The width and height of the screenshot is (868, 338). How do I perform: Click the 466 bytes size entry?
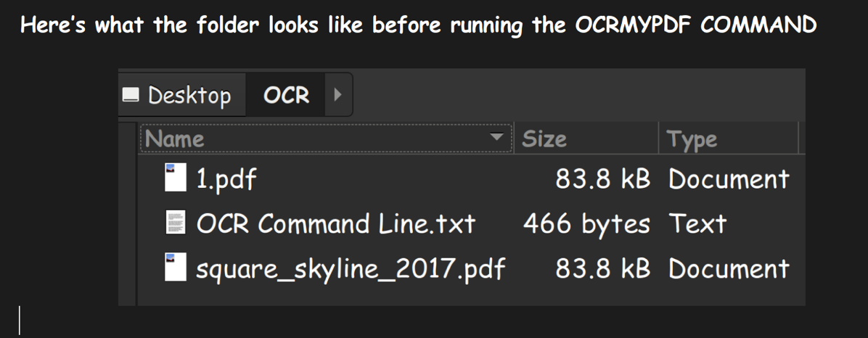pos(586,224)
